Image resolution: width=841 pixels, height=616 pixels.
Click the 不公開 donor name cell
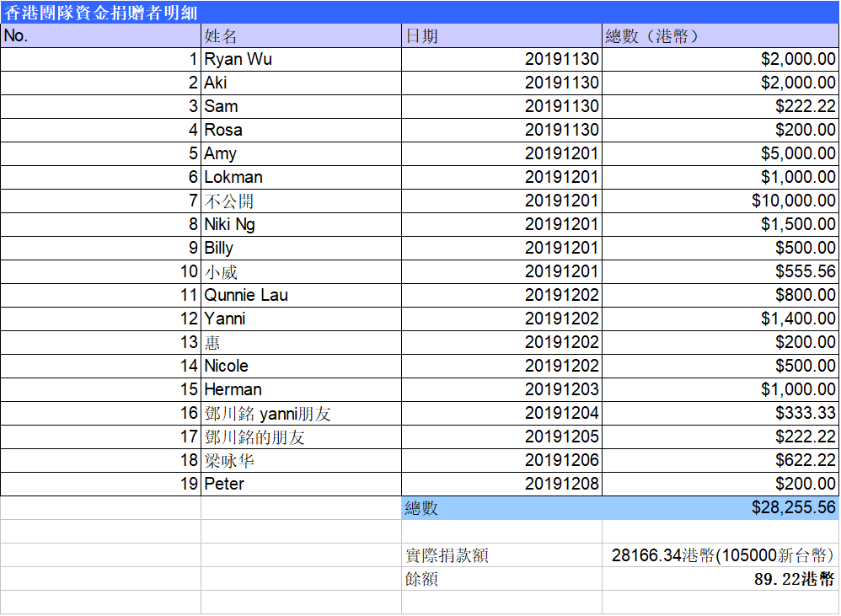click(301, 201)
